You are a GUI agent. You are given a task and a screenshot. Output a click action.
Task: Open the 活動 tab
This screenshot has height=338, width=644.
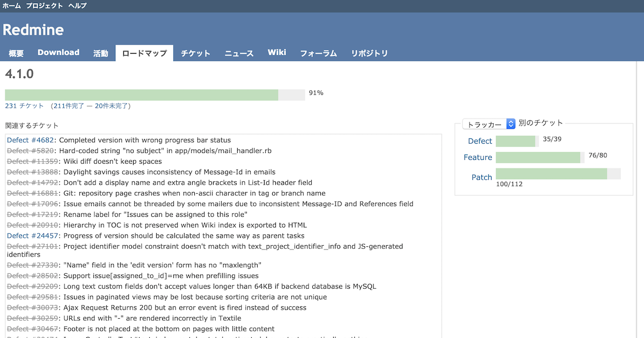click(101, 53)
